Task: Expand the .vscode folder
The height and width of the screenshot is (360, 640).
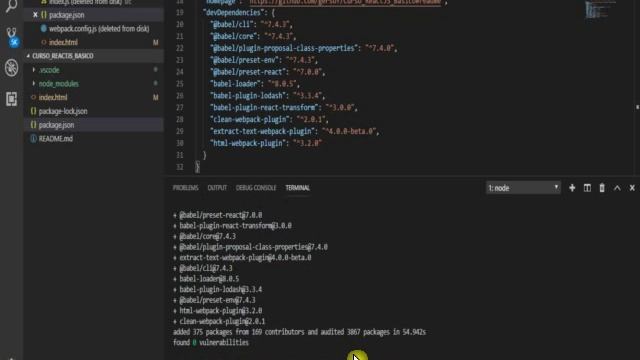Action: [x=34, y=70]
